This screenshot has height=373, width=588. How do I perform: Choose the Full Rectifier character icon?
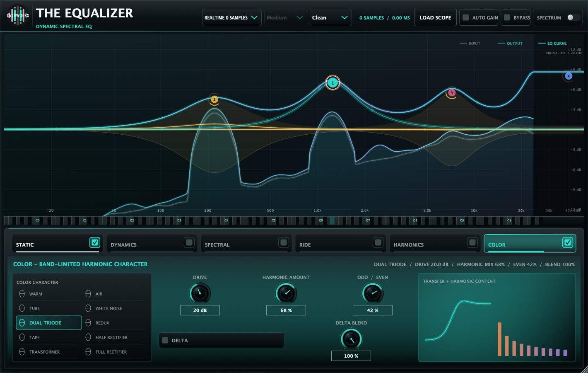[x=88, y=352]
